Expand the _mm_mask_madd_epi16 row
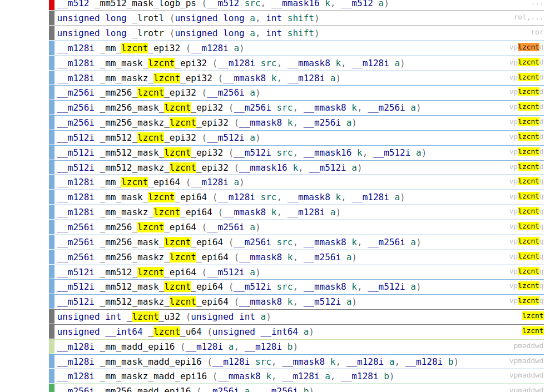Screen dimensions: 550x392 (x=296, y=362)
